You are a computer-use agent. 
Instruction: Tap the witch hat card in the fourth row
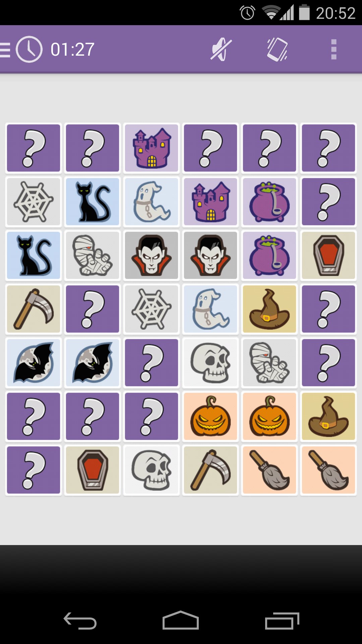click(x=269, y=309)
